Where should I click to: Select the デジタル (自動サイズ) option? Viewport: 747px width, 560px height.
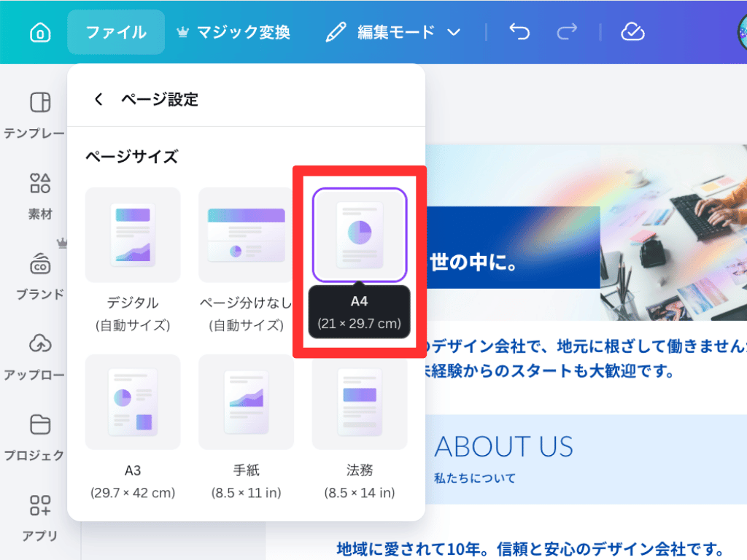pos(133,233)
